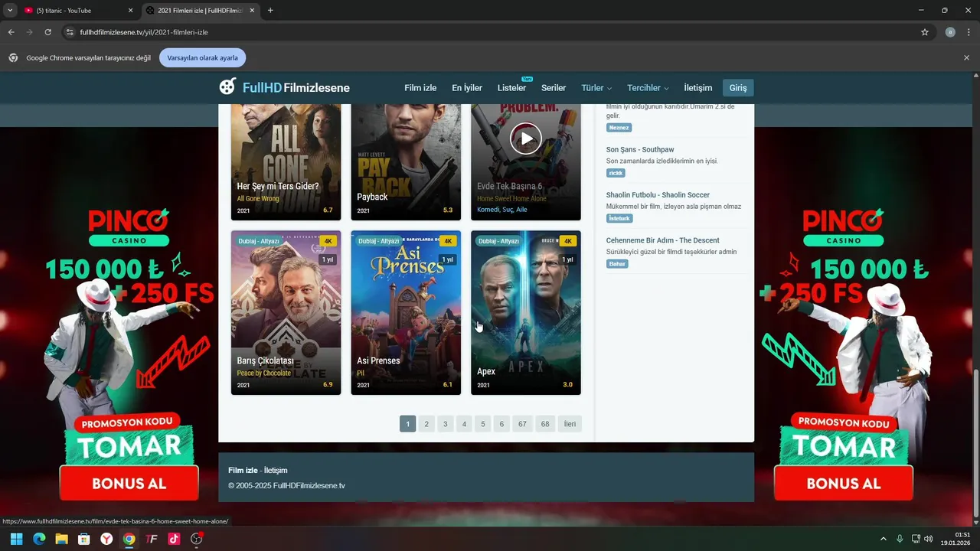Viewport: 980px width, 551px height.
Task: Click İleri next page button
Action: coord(570,424)
